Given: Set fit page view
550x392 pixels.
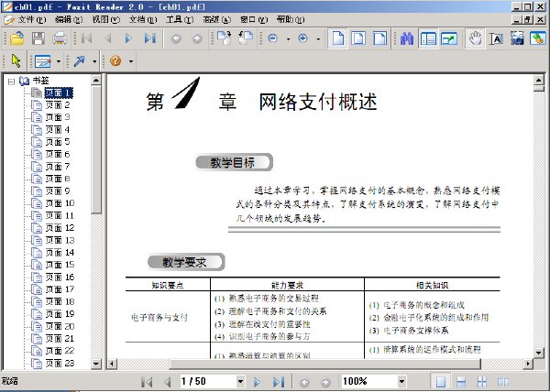Looking at the screenshot, I should click(x=358, y=38).
